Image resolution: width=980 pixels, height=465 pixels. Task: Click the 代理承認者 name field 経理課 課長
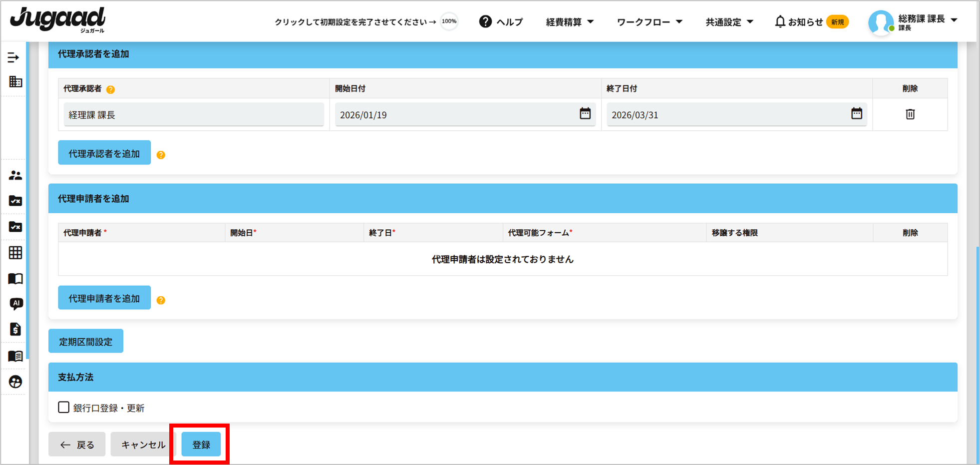tap(194, 115)
